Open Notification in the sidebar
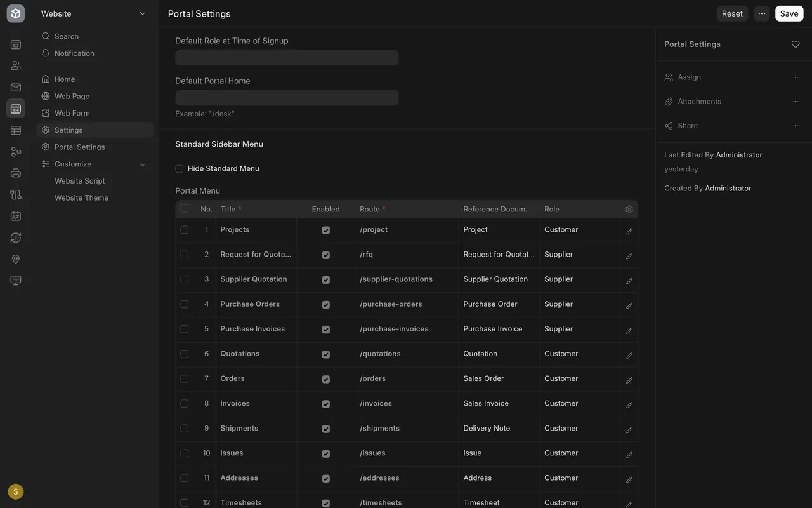Viewport: 812px width, 508px height. [x=95, y=53]
